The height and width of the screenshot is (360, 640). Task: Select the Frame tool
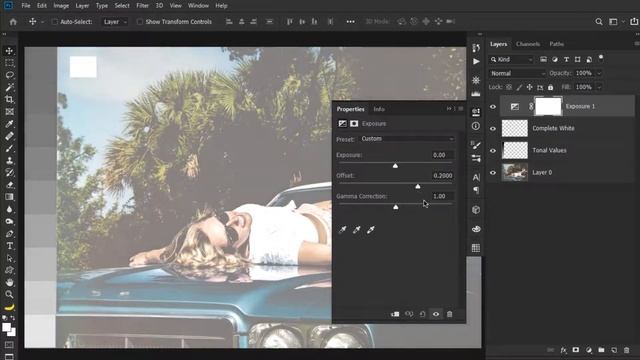click(x=9, y=112)
